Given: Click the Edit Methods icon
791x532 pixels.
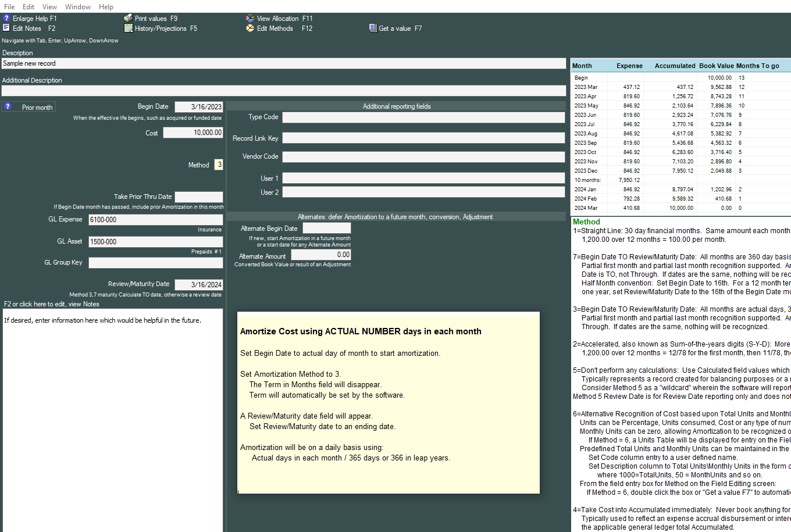Looking at the screenshot, I should pos(250,28).
